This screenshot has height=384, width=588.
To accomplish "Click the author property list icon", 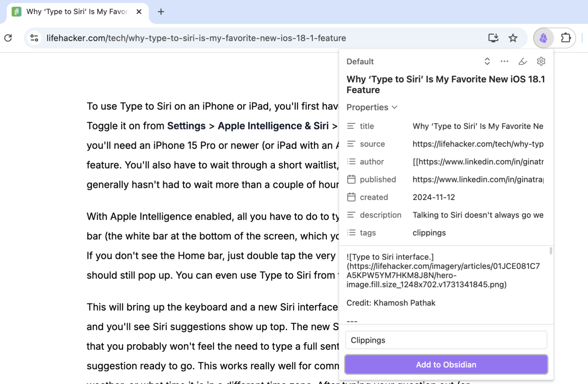I will click(x=351, y=162).
